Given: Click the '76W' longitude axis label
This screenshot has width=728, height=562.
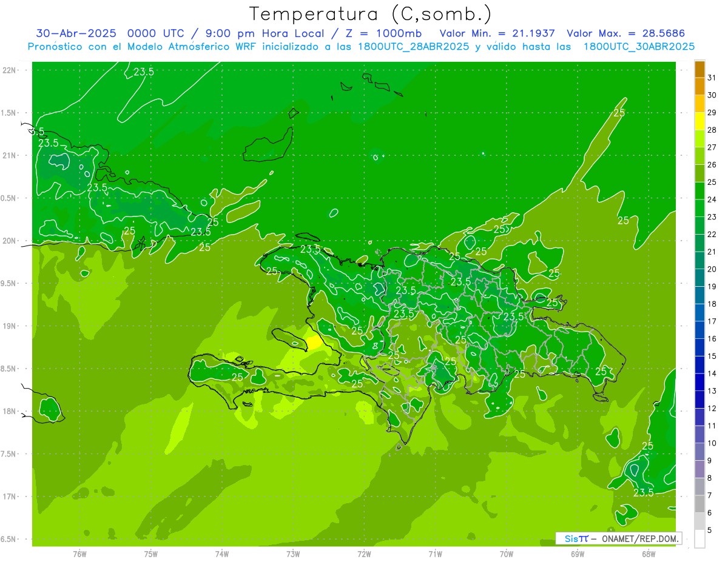Looking at the screenshot, I should (79, 554).
